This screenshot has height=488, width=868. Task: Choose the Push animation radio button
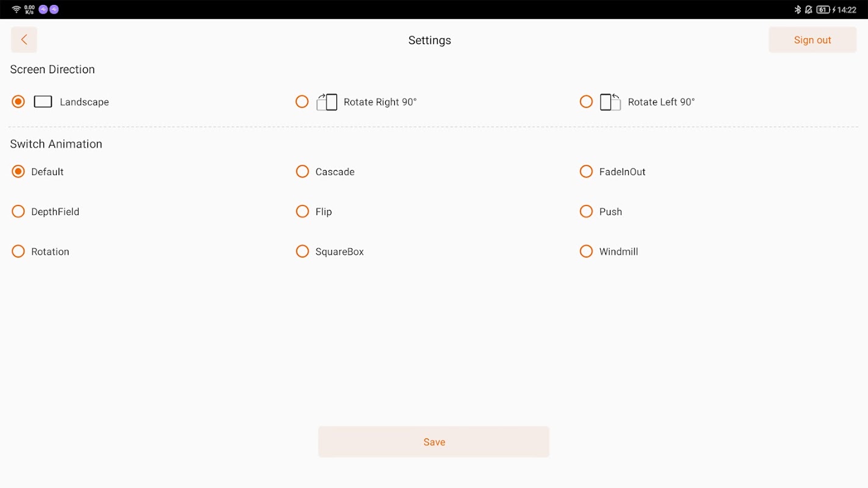point(586,212)
